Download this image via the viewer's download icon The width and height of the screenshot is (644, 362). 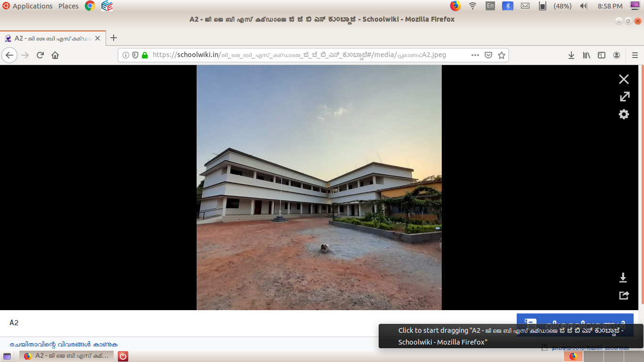coord(623,278)
